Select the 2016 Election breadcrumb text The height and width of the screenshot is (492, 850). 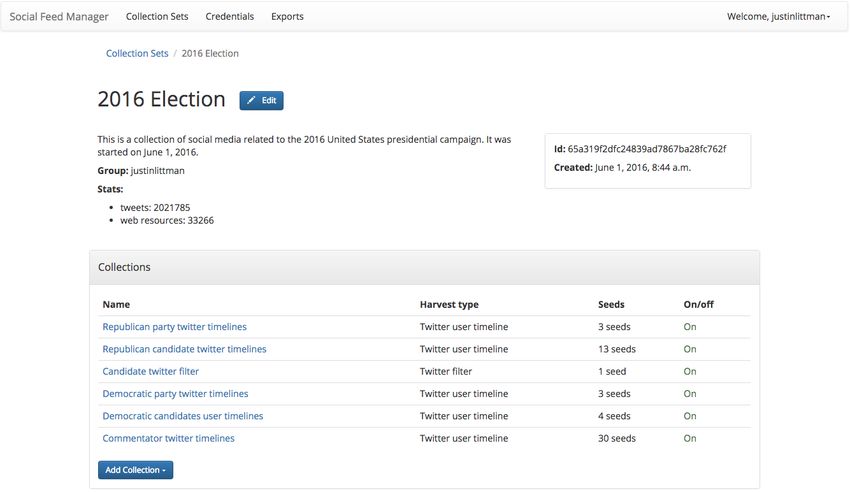(x=210, y=53)
